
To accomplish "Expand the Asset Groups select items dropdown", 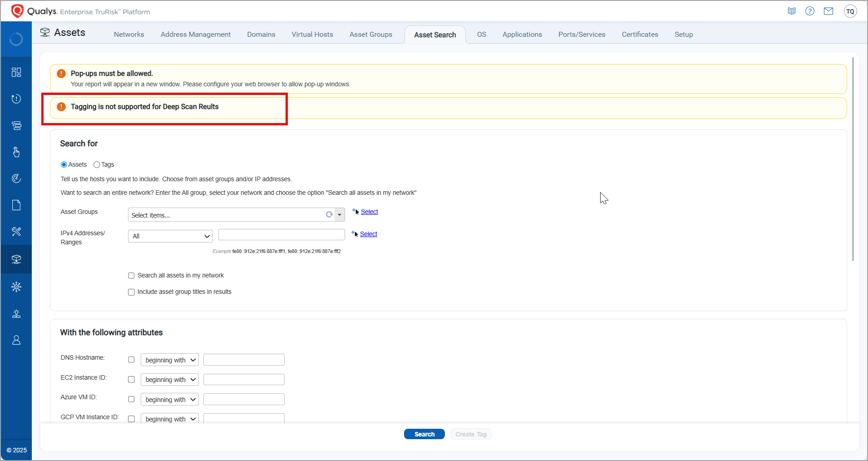I will click(x=340, y=215).
